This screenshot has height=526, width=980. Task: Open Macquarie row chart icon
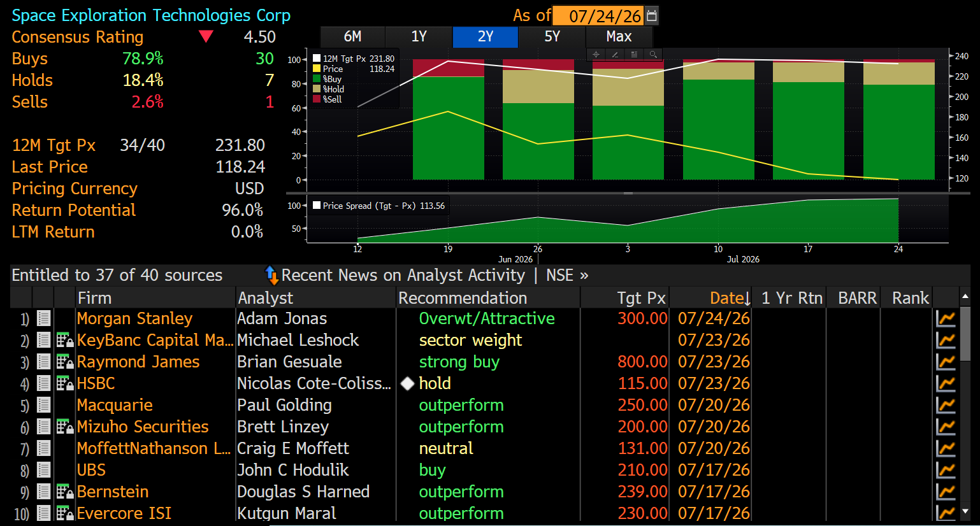click(946, 405)
